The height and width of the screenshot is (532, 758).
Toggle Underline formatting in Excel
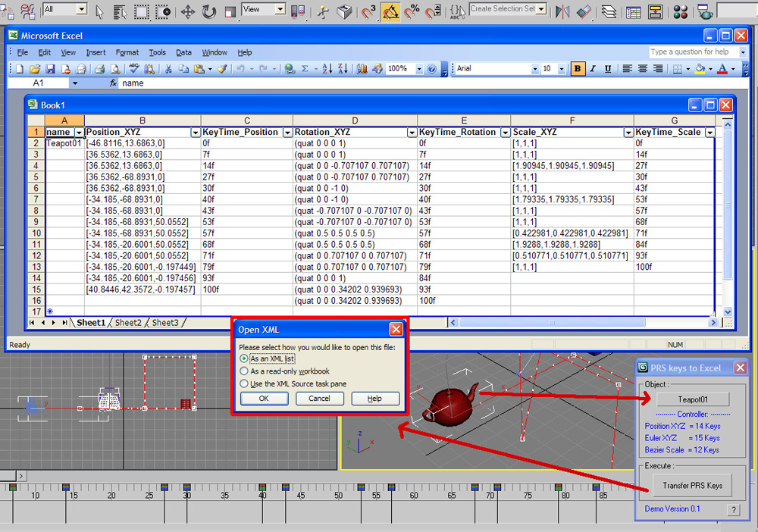pos(608,69)
